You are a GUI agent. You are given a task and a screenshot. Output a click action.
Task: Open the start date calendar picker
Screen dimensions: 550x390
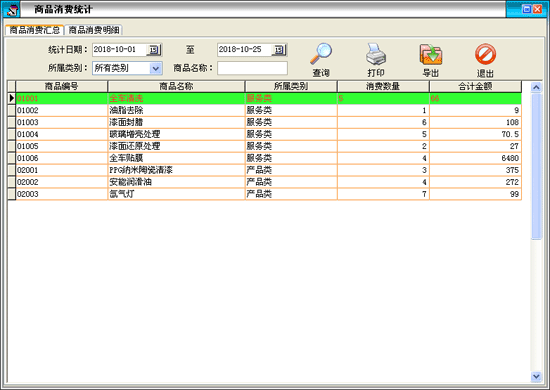(x=154, y=50)
